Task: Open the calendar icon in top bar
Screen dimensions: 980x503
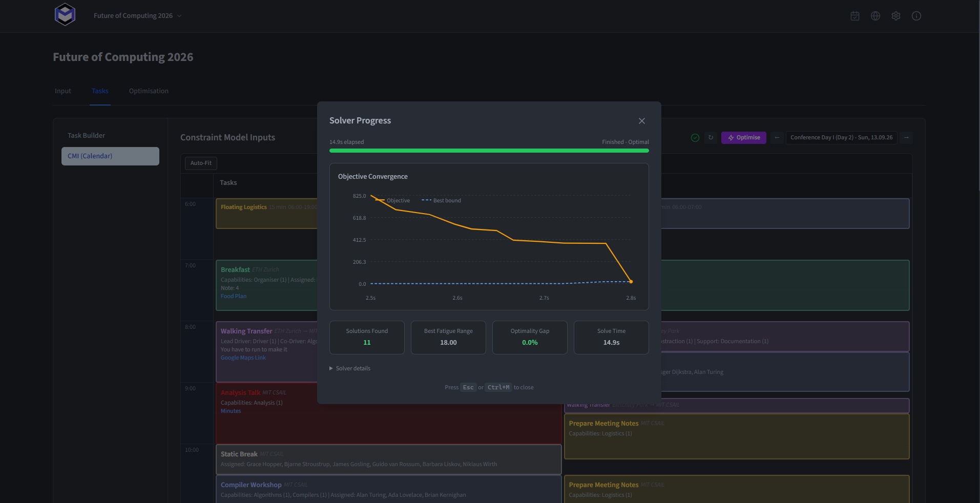Action: [855, 16]
